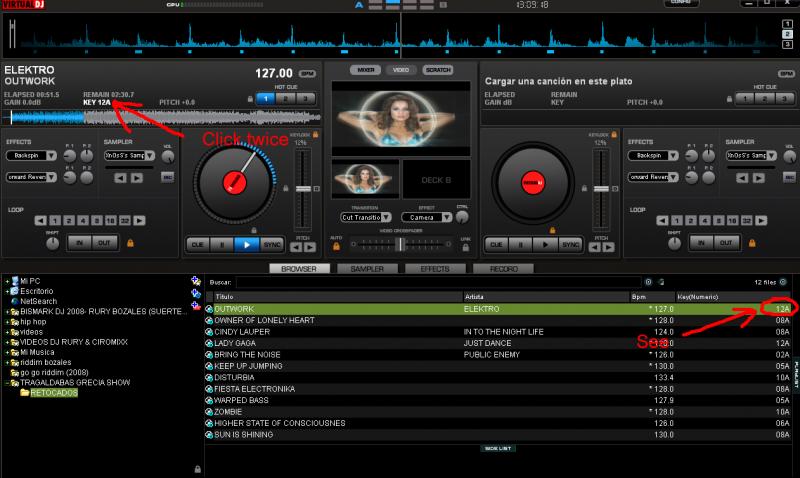The width and height of the screenshot is (800, 478).
Task: Open the EFFECTS tab
Action: pyautogui.click(x=435, y=268)
